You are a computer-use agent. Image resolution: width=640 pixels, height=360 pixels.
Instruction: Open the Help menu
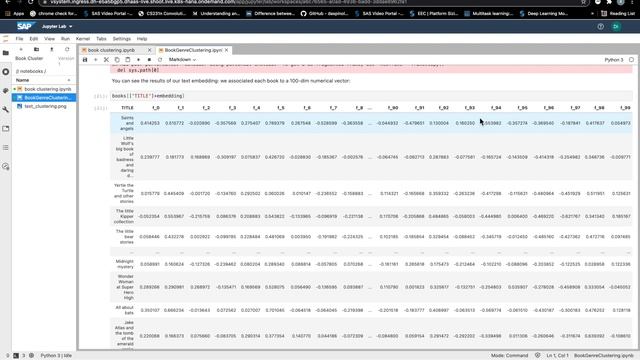[142, 39]
